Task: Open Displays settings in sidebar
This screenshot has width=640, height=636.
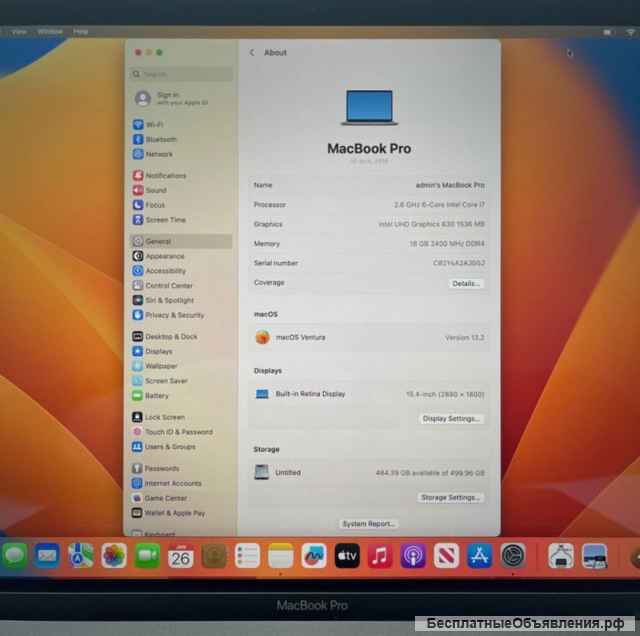Action: coord(153,351)
